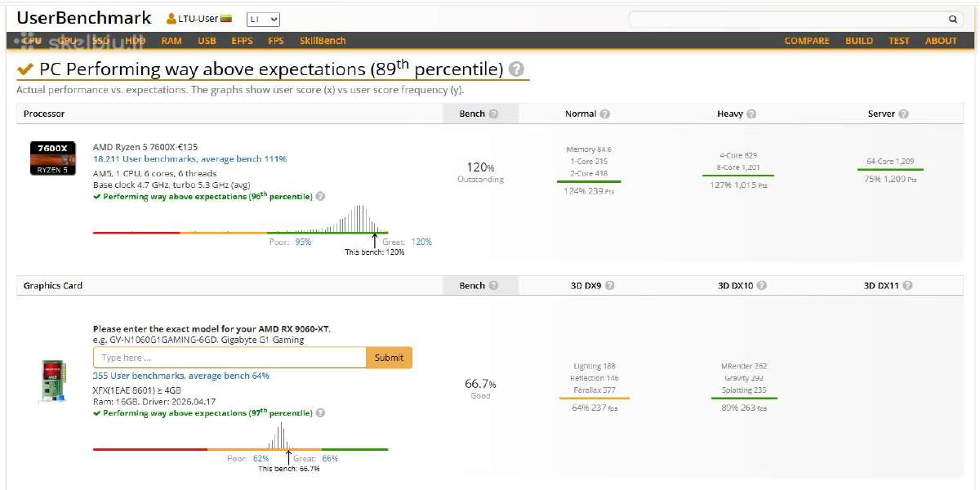Open help icon beside the PC percentile heading
This screenshot has height=490, width=980.
516,70
